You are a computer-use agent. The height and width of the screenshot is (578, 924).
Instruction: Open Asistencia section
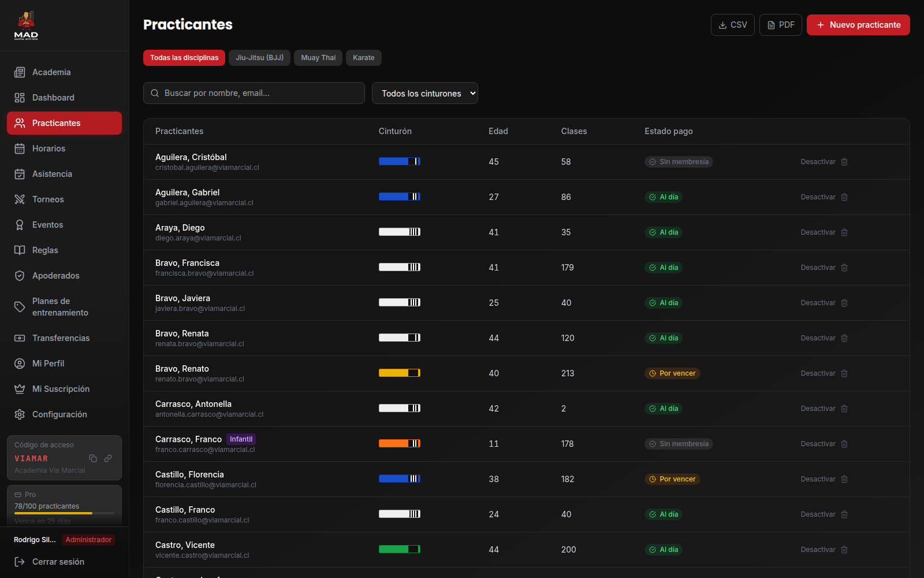[x=64, y=174]
